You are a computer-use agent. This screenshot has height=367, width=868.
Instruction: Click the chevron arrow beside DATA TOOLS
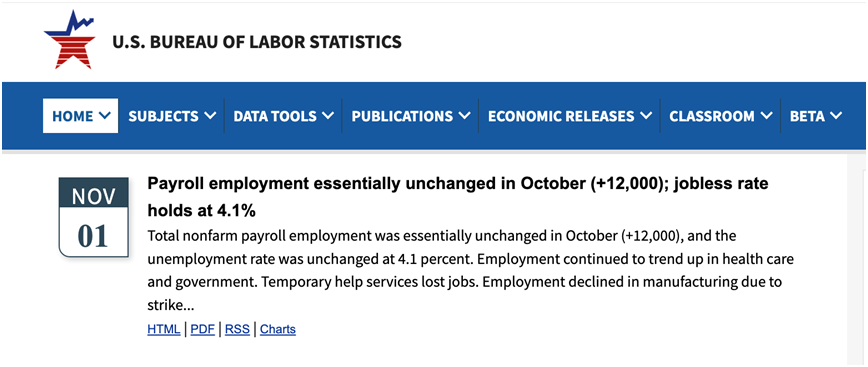point(328,116)
